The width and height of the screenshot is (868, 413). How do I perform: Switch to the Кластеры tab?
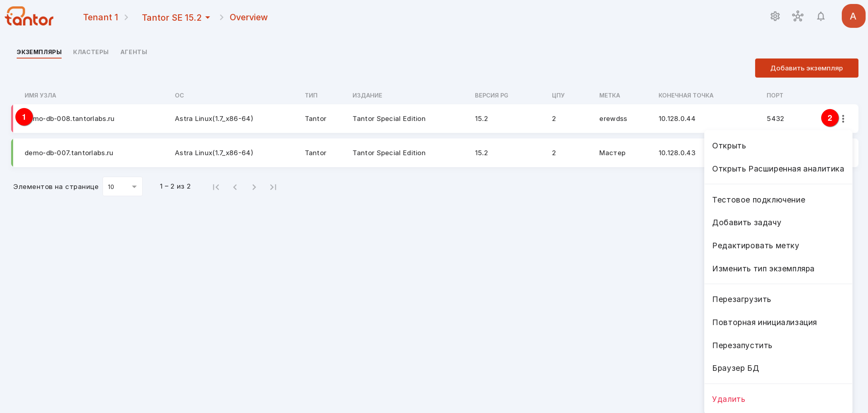click(x=91, y=52)
